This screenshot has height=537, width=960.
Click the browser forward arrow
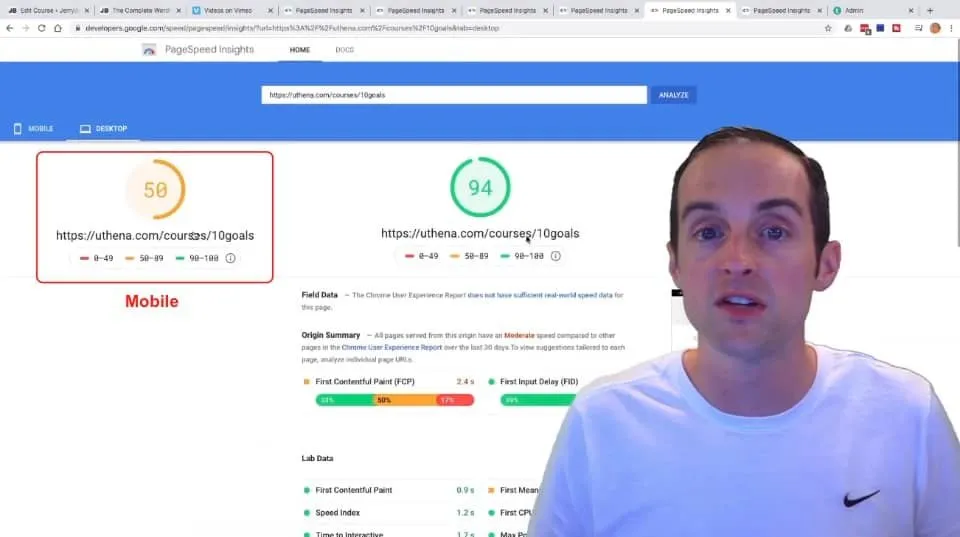26,28
